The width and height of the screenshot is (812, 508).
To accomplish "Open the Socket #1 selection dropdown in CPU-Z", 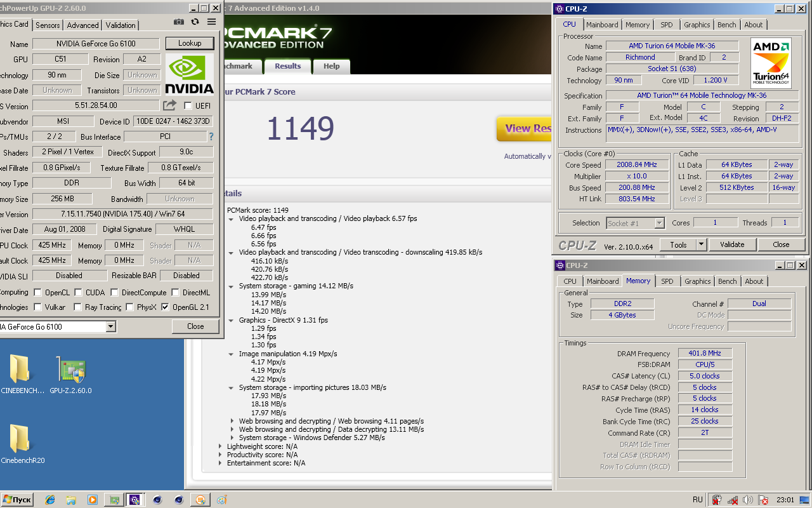I will click(x=659, y=223).
